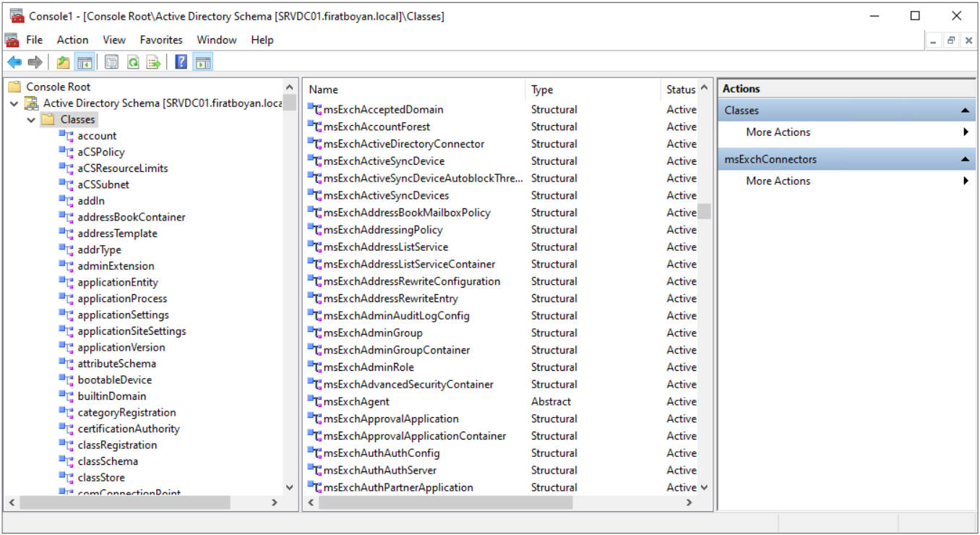Viewport: 980px width, 535px height.
Task: Open the Action menu
Action: (x=72, y=40)
